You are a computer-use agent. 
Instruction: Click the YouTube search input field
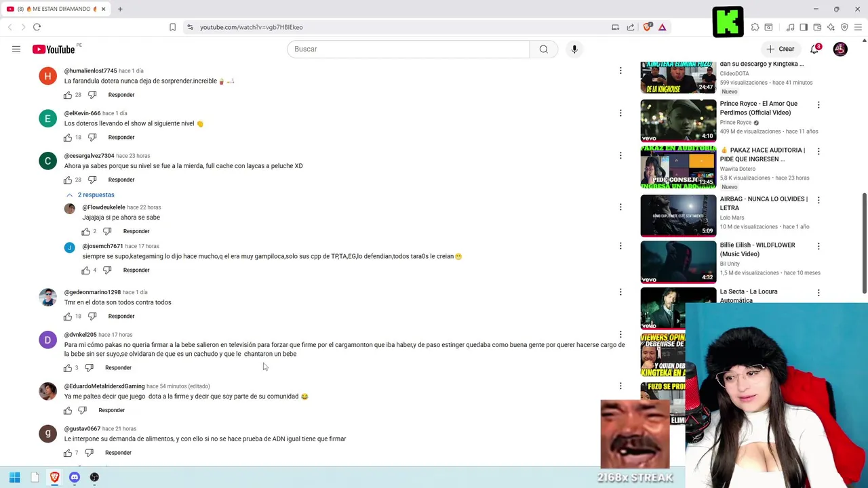click(x=408, y=49)
